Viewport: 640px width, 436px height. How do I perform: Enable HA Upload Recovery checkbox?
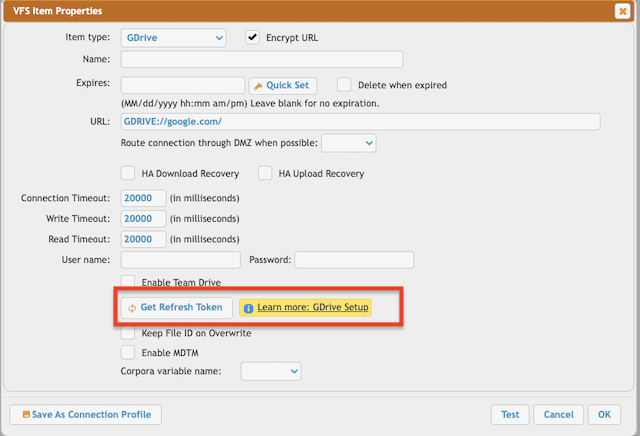pos(265,173)
